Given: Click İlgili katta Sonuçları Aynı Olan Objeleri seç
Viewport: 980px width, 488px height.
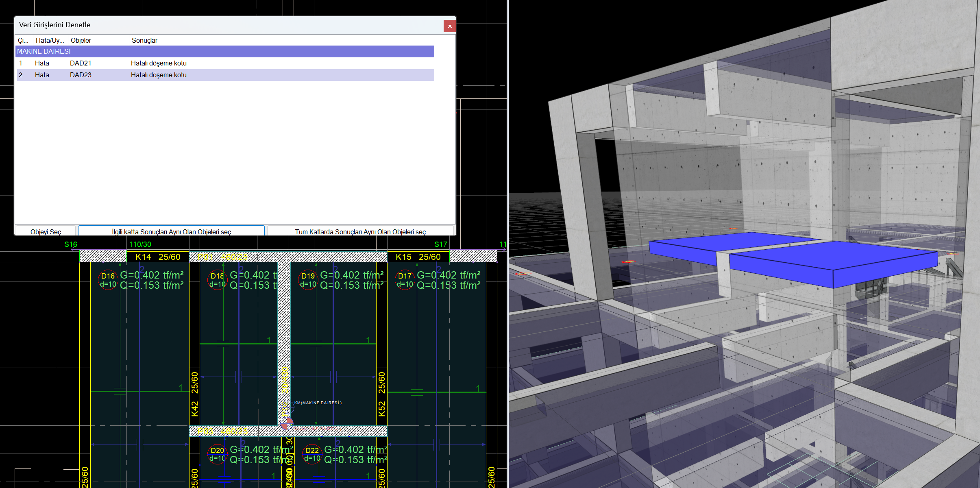Looking at the screenshot, I should [171, 231].
